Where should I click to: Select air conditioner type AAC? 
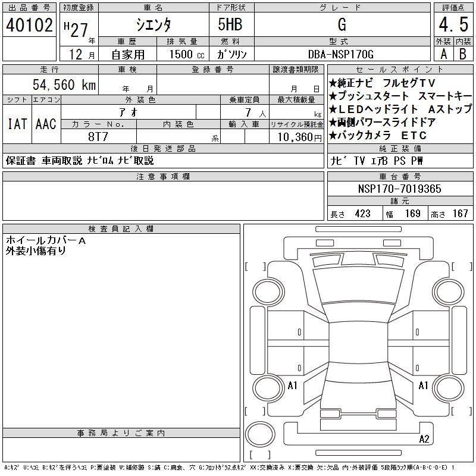[46, 124]
